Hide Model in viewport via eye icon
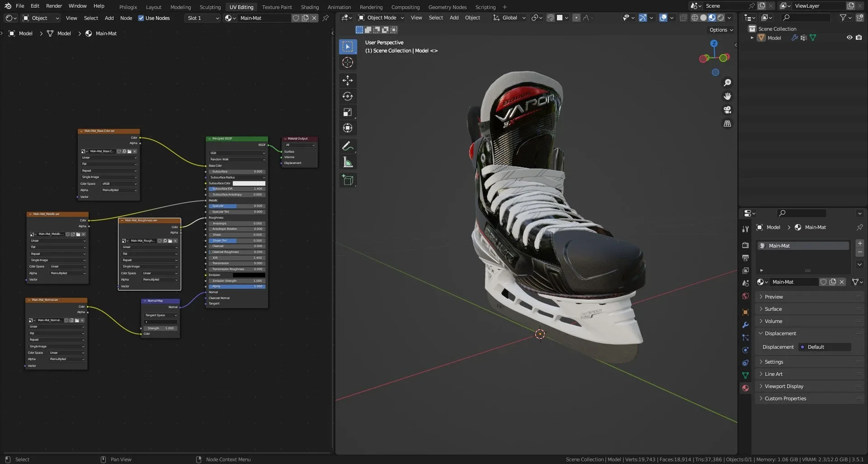 (x=849, y=37)
